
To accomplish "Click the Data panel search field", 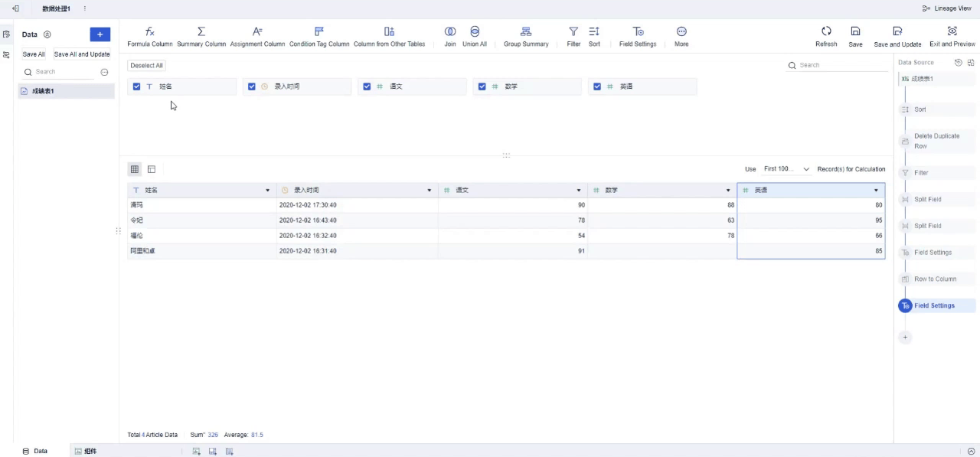I will point(60,72).
